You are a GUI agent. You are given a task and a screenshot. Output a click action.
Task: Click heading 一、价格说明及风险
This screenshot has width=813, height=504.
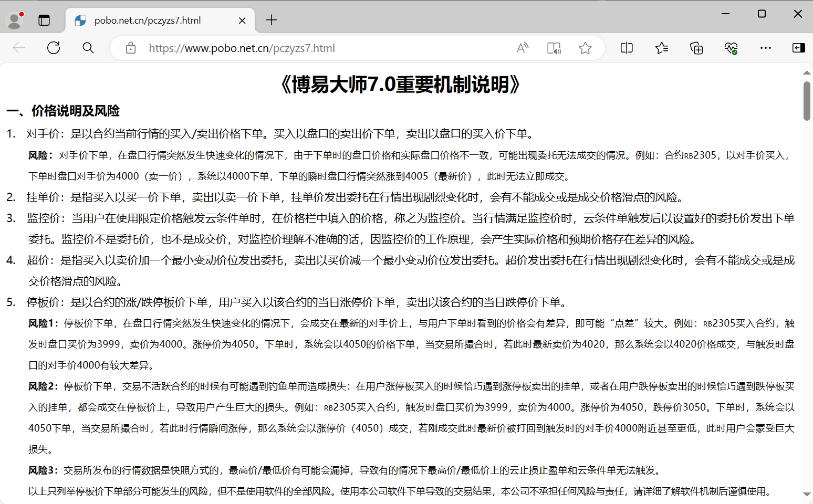(63, 111)
